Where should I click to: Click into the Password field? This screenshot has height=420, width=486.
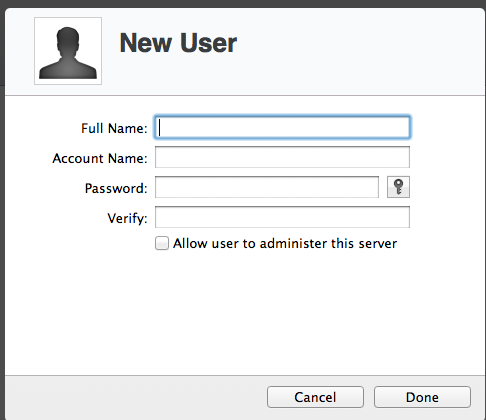point(267,187)
